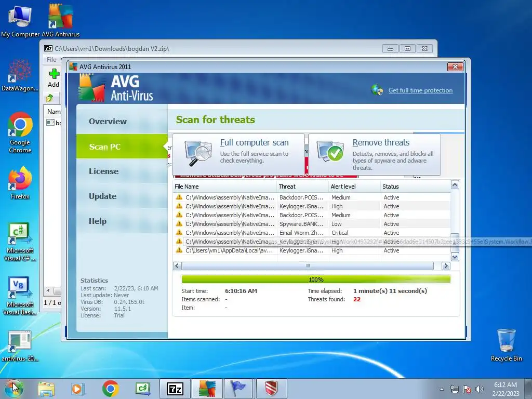Maximize the 7-Zip window

(x=407, y=49)
